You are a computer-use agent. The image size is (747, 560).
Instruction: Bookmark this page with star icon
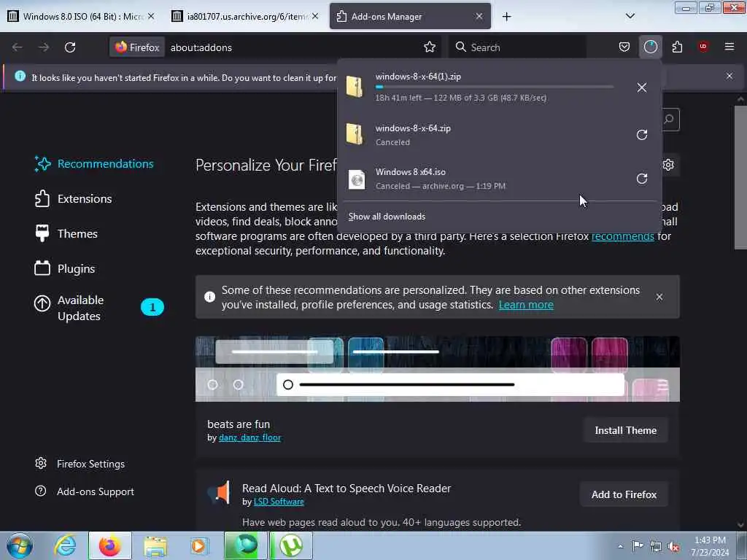tap(429, 47)
